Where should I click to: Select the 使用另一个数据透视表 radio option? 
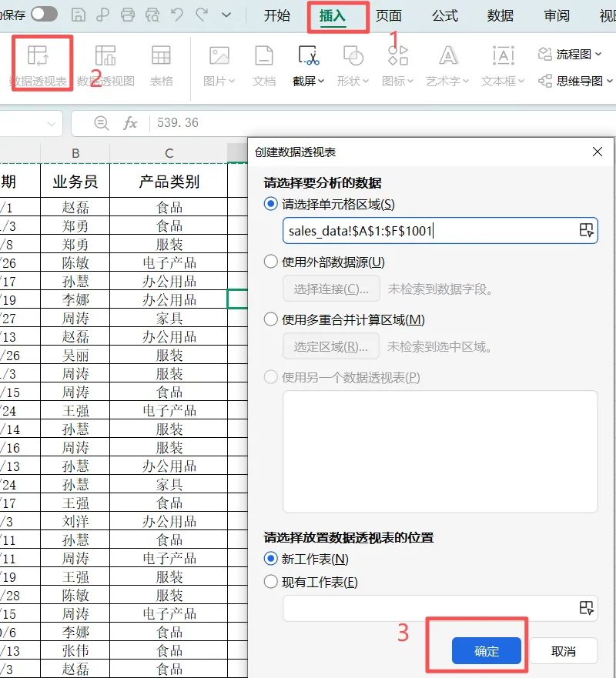(x=271, y=377)
